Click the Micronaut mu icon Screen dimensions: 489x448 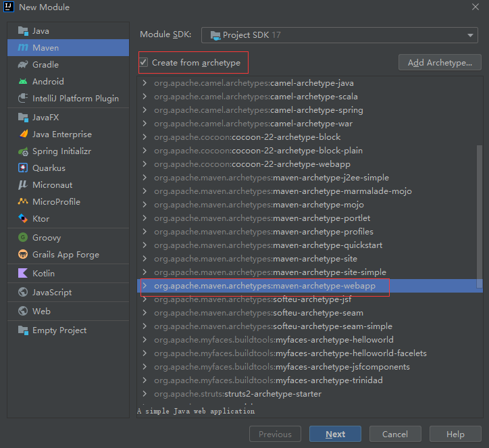[x=23, y=184]
